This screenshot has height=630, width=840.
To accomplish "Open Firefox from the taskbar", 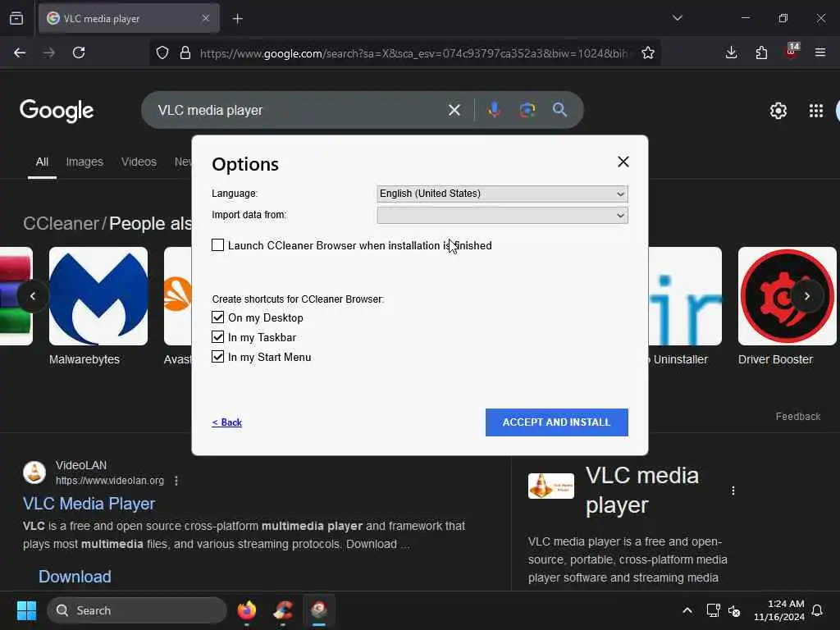I will tap(247, 610).
